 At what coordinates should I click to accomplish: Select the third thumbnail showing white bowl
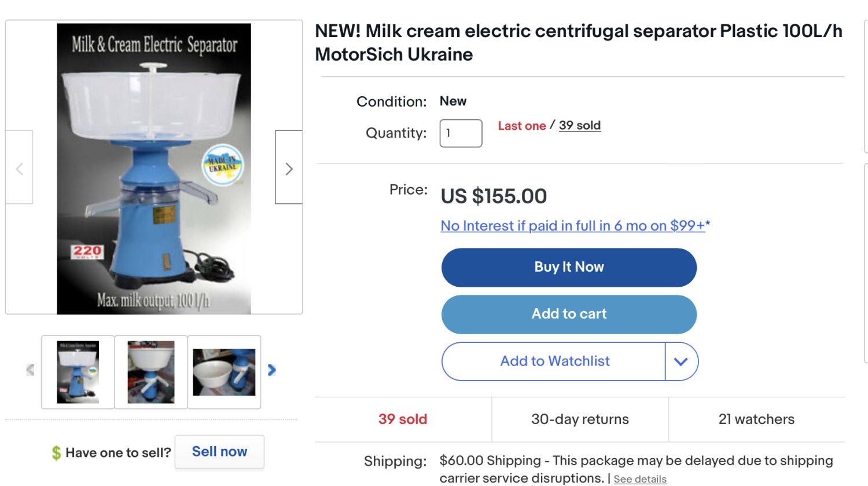pyautogui.click(x=224, y=372)
